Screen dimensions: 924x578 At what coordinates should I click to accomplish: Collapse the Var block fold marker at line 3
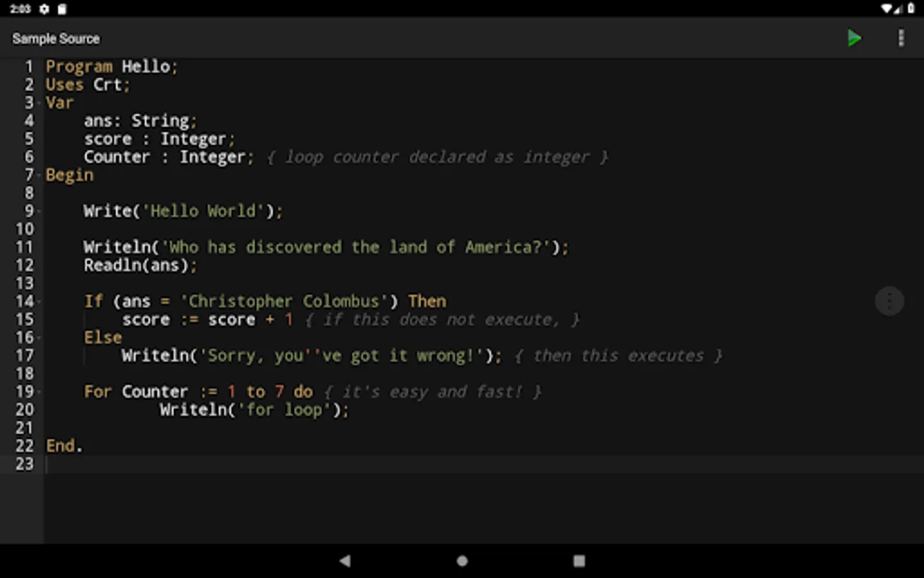pyautogui.click(x=40, y=103)
